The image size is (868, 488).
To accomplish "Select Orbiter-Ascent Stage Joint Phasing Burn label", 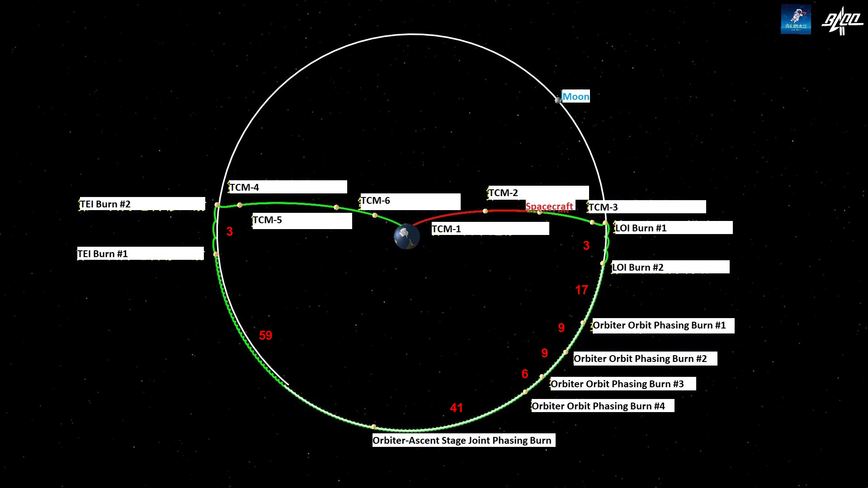I will (x=464, y=440).
